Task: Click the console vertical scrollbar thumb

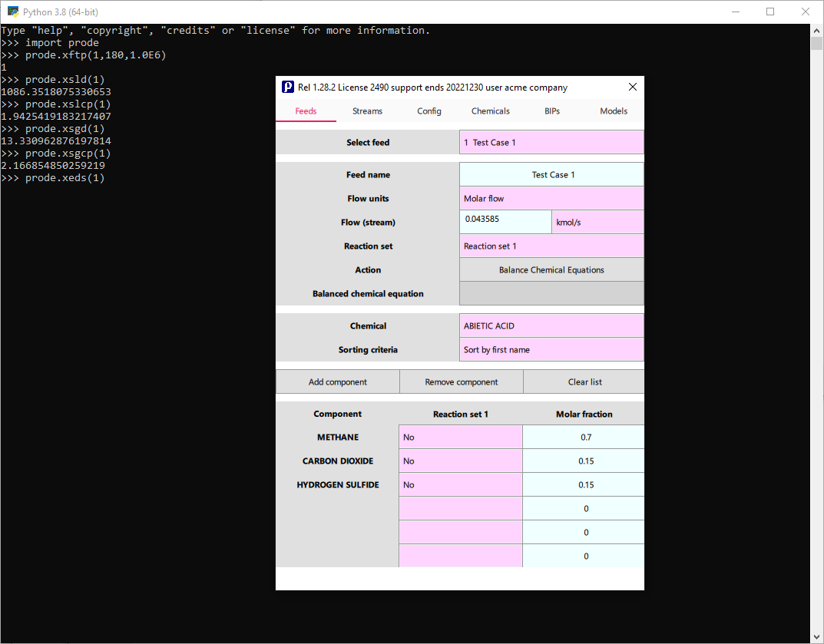Action: point(816,43)
